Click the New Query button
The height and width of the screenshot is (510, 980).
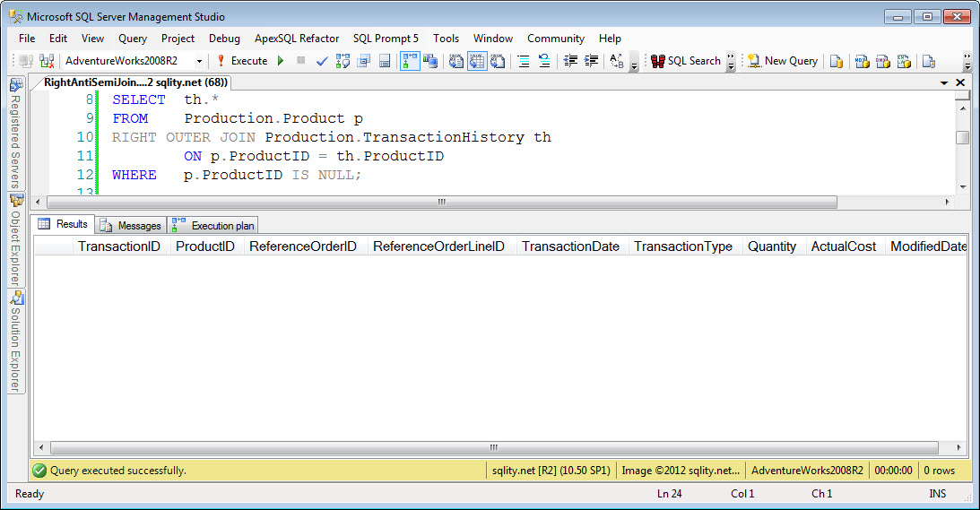pyautogui.click(x=783, y=61)
